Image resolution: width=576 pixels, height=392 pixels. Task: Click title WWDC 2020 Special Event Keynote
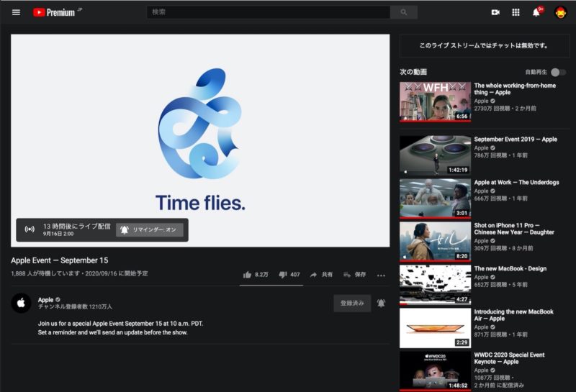pyautogui.click(x=509, y=358)
